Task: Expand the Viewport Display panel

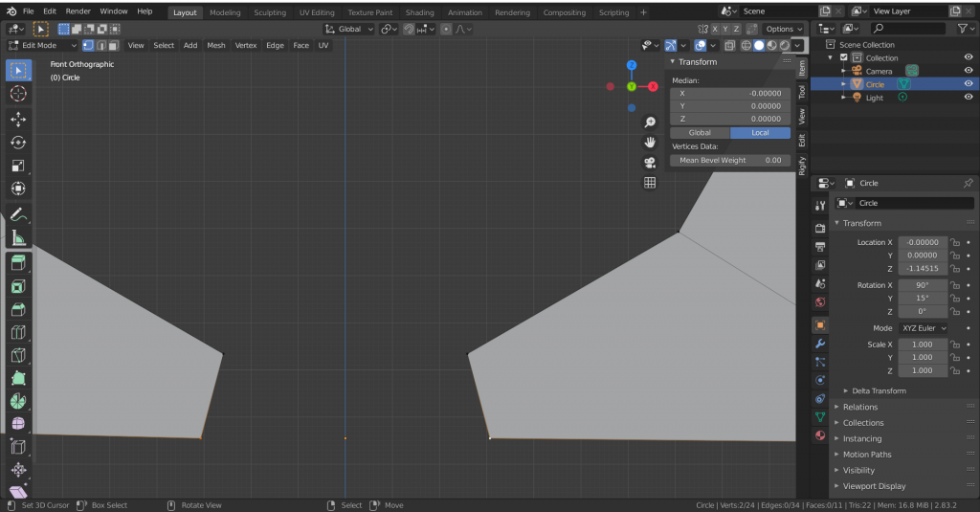Action: 874,486
